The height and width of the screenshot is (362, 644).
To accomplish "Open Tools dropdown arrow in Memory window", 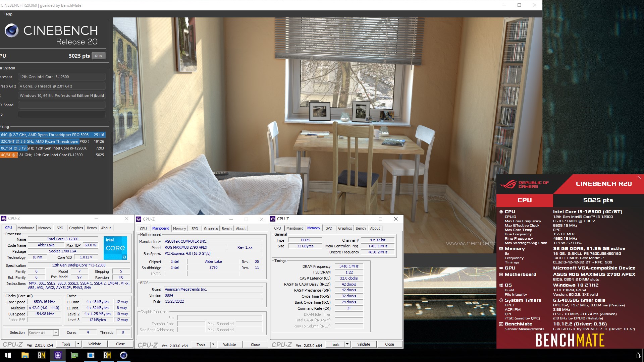I will coord(347,344).
